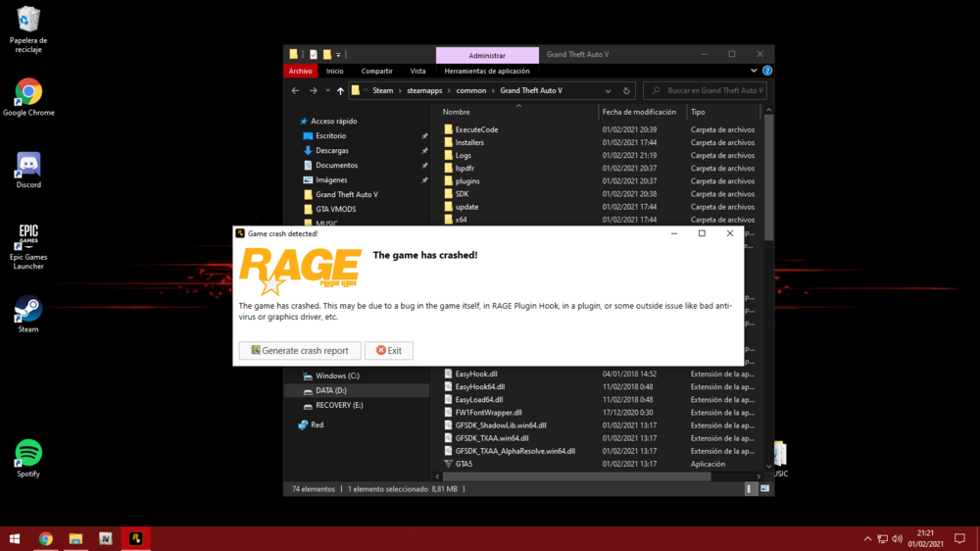The image size is (980, 551).
Task: Open the volume control in tray
Action: pyautogui.click(x=898, y=538)
